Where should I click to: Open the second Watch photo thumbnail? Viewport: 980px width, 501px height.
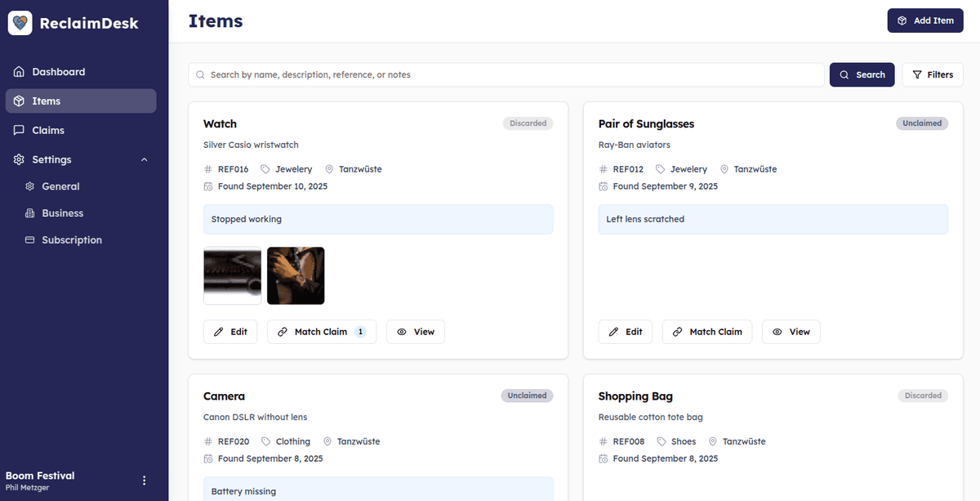pos(296,276)
